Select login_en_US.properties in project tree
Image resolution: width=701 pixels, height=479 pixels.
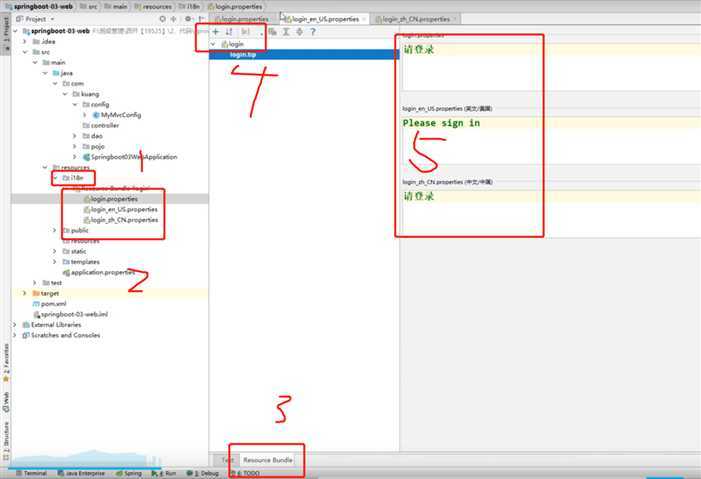click(121, 209)
